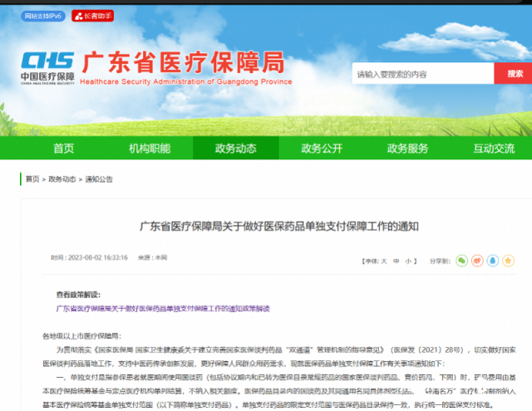Open the 政务动态 navigation tab
This screenshot has height=411, width=532.
(236, 148)
